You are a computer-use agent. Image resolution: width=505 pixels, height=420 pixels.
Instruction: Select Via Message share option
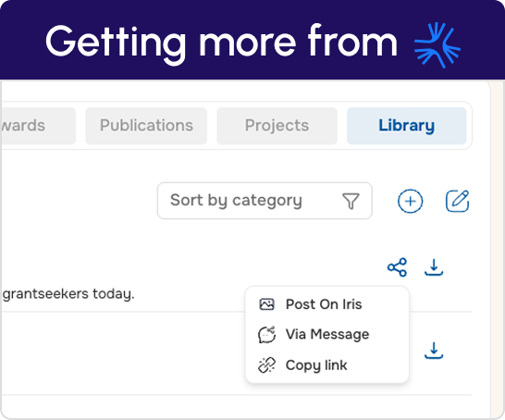327,334
